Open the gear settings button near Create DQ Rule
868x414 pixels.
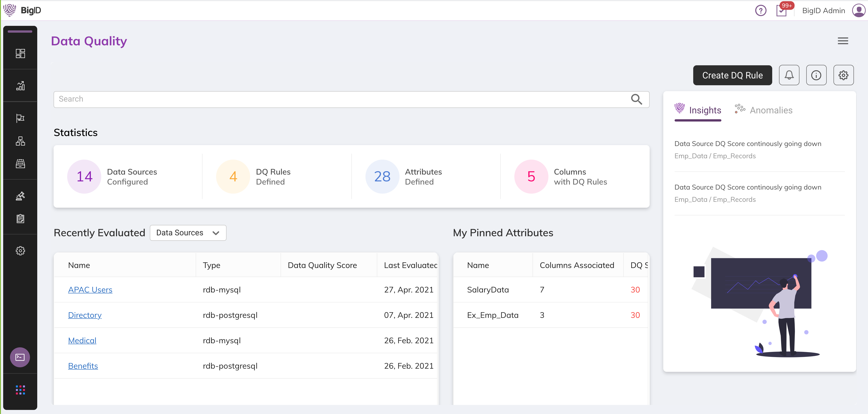pos(843,75)
